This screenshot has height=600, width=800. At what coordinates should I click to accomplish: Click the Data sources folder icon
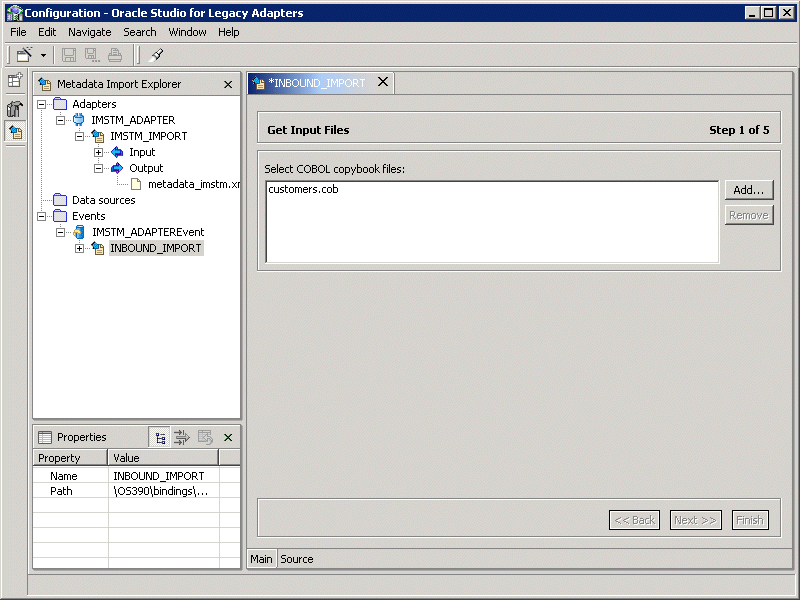pyautogui.click(x=60, y=200)
